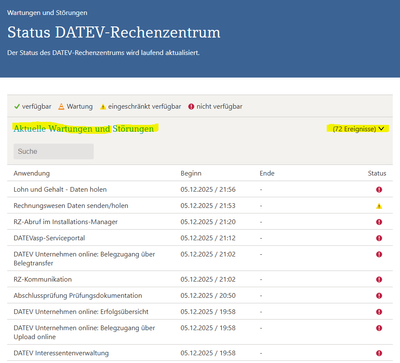Image resolution: width=400 pixels, height=363 pixels.
Task: Click the status icon for Lohn und Gehalt
Action: pos(379,190)
